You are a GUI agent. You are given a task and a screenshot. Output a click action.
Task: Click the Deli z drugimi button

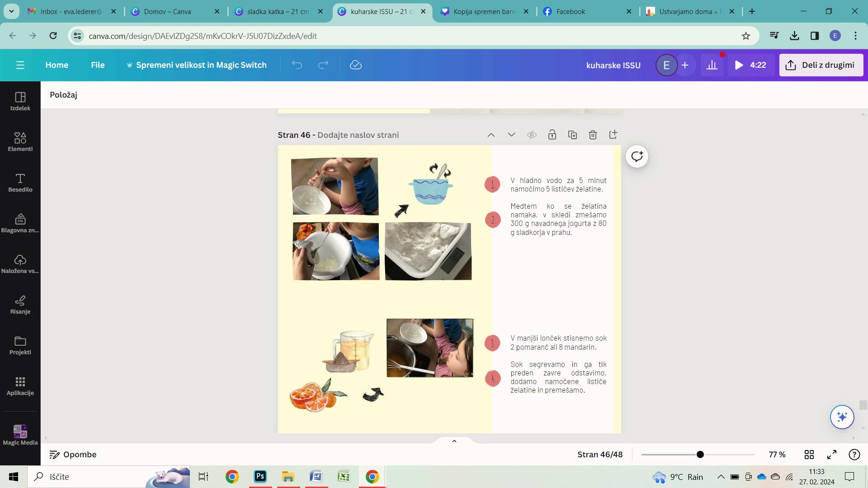(x=821, y=65)
